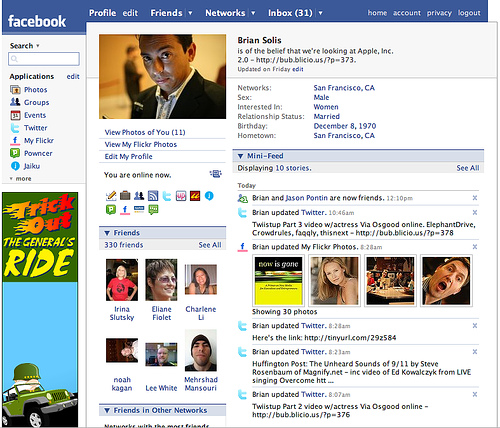
Task: Remove the 8:28am Twitter update story
Action: pos(475,326)
